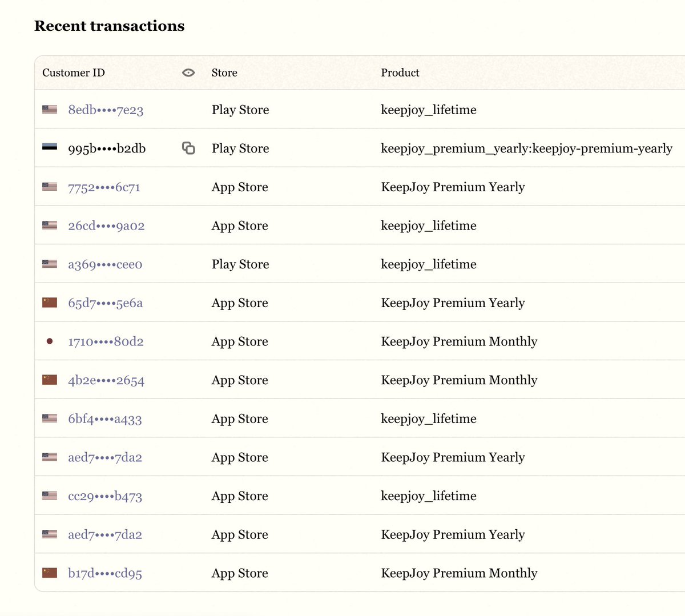Click KeepJoy Premium Monthly in b17d••••cd95 row

coord(459,573)
